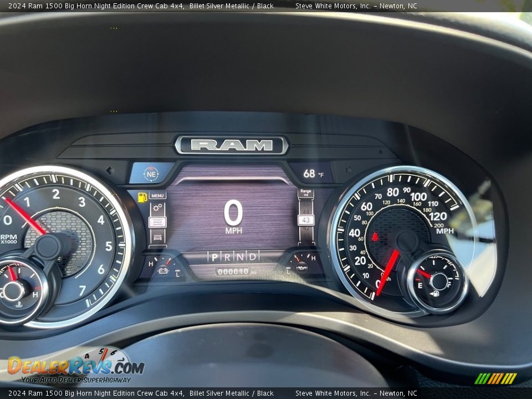Click the 68 °F outside temperature reading
The height and width of the screenshot is (399, 532).
point(313,173)
